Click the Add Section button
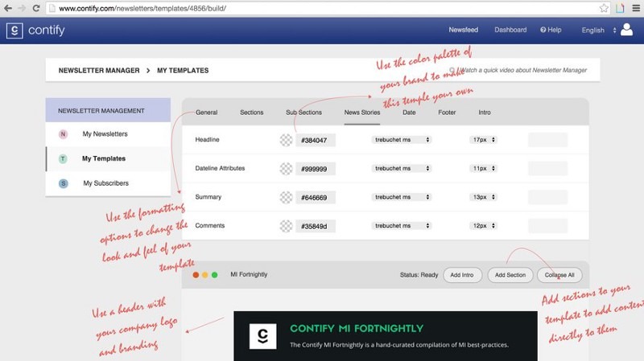644x361 pixels. pyautogui.click(x=510, y=275)
